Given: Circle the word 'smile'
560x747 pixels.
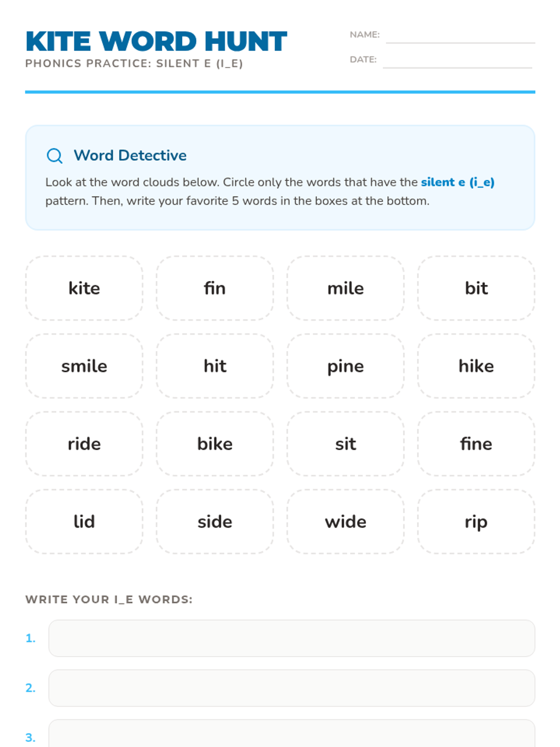Looking at the screenshot, I should click(x=84, y=366).
